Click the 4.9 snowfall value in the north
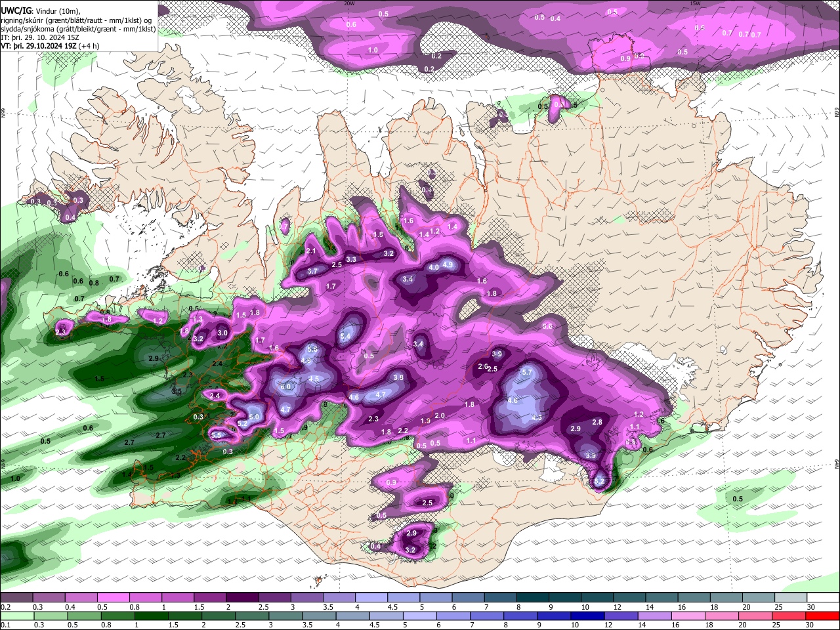Screen dimensions: 840x630 pos(448,264)
